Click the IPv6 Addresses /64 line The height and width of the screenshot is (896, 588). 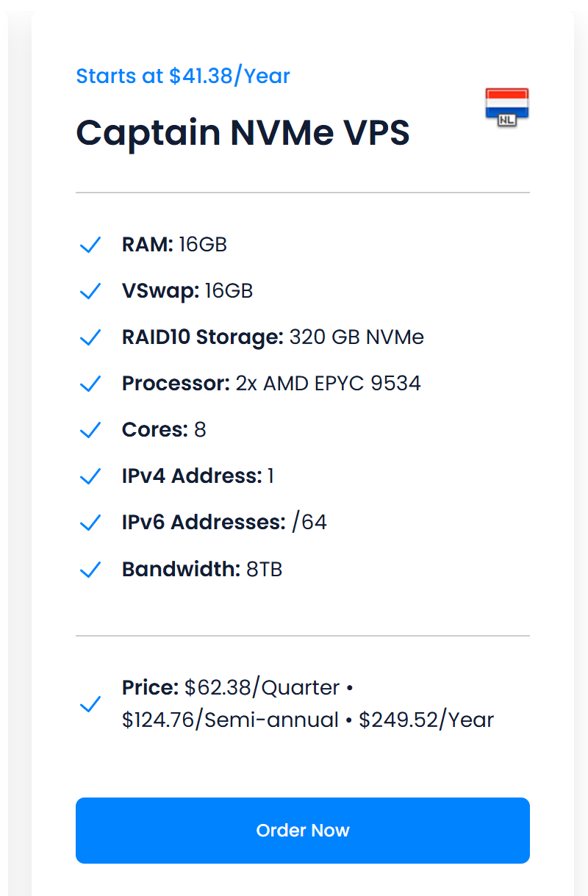(224, 523)
